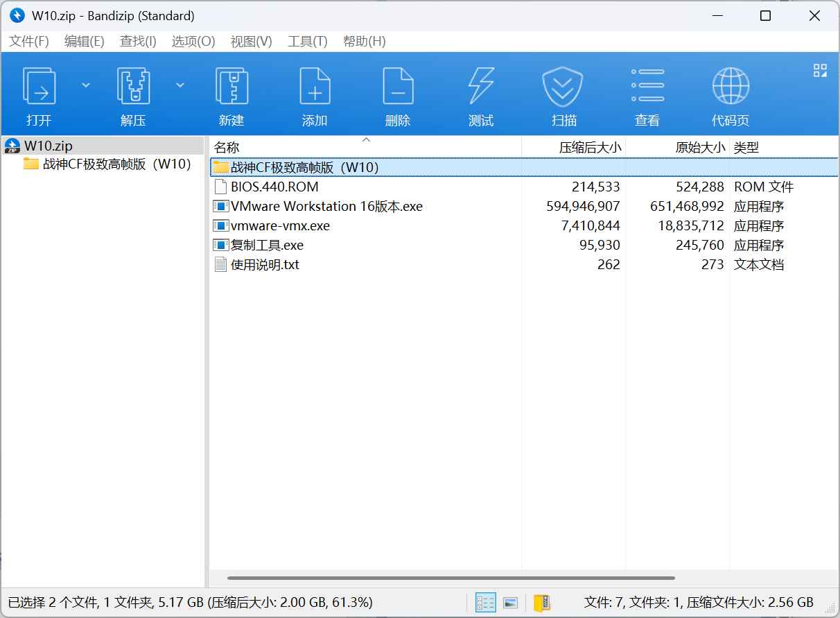Screen dimensions: 840x618
Task: Open the 新建 (New archive) tool
Action: pos(231,94)
